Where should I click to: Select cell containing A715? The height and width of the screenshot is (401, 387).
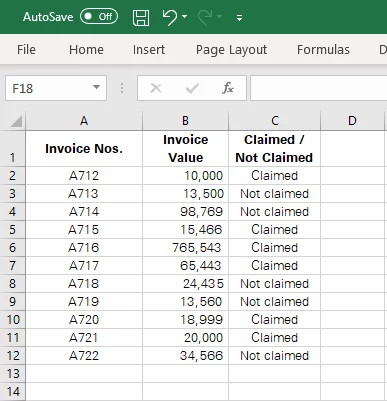84,230
